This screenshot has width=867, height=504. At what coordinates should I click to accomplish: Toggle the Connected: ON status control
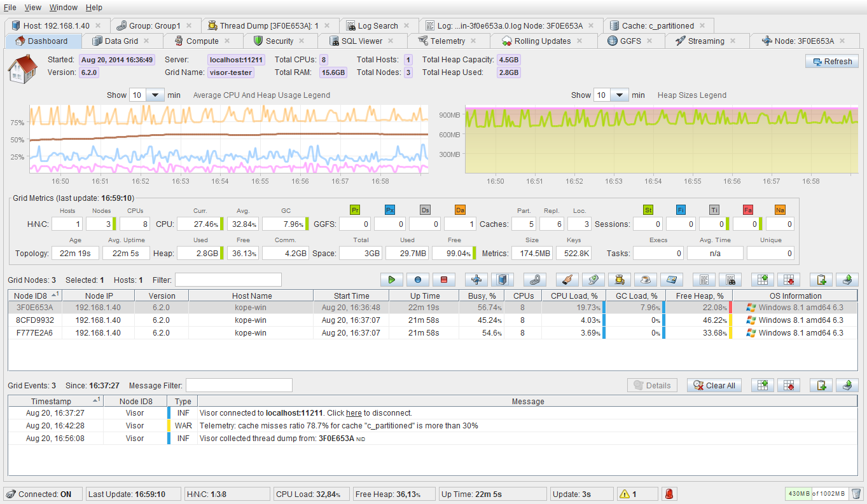pyautogui.click(x=42, y=494)
